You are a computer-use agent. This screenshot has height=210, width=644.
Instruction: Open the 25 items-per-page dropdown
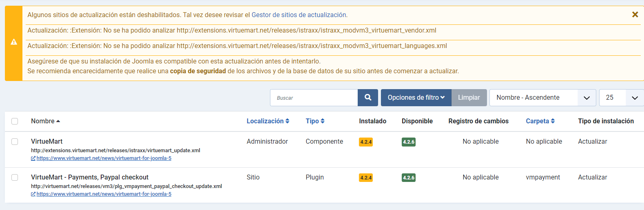click(622, 98)
